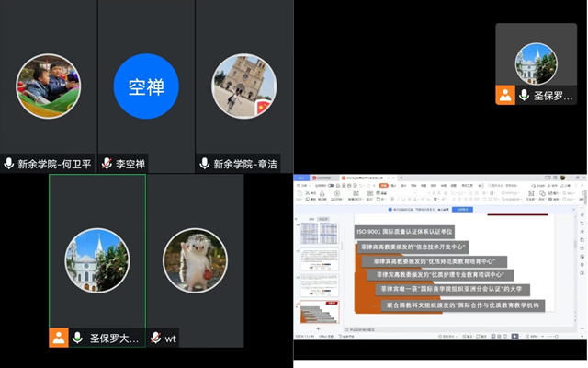
Task: Click microphone icon beside 新余学院-何卫平
Action: [x=9, y=164]
